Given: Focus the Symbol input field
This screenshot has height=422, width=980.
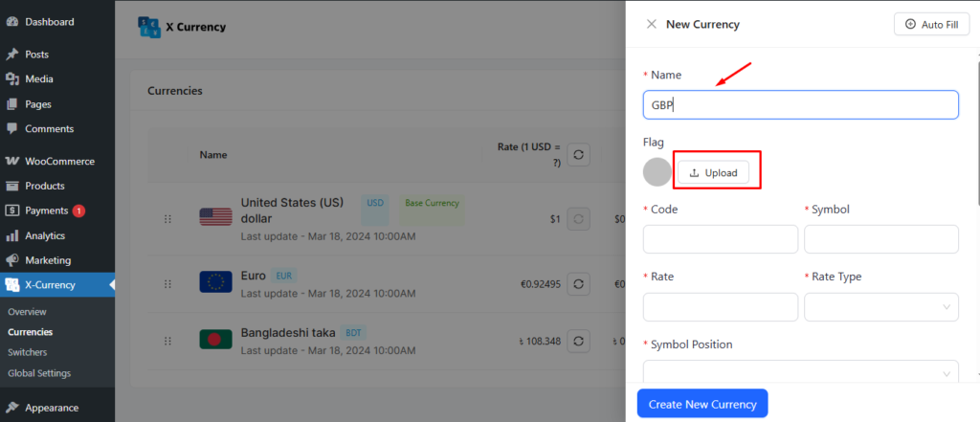Looking at the screenshot, I should [881, 239].
